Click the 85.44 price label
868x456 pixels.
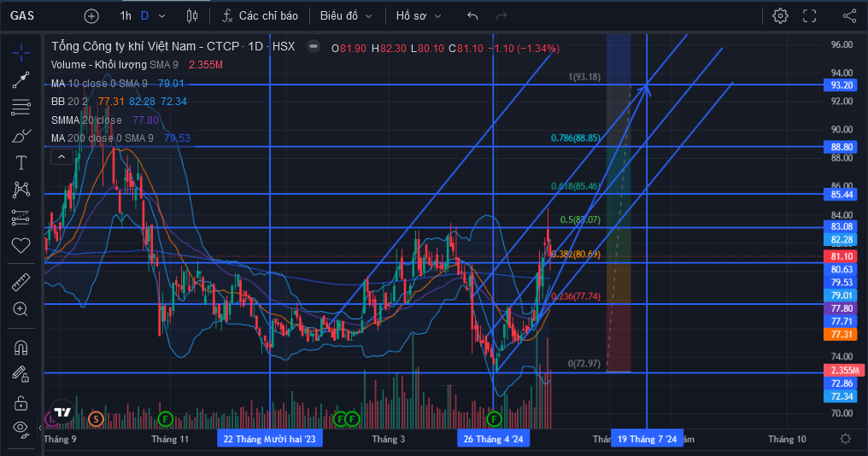(x=841, y=194)
